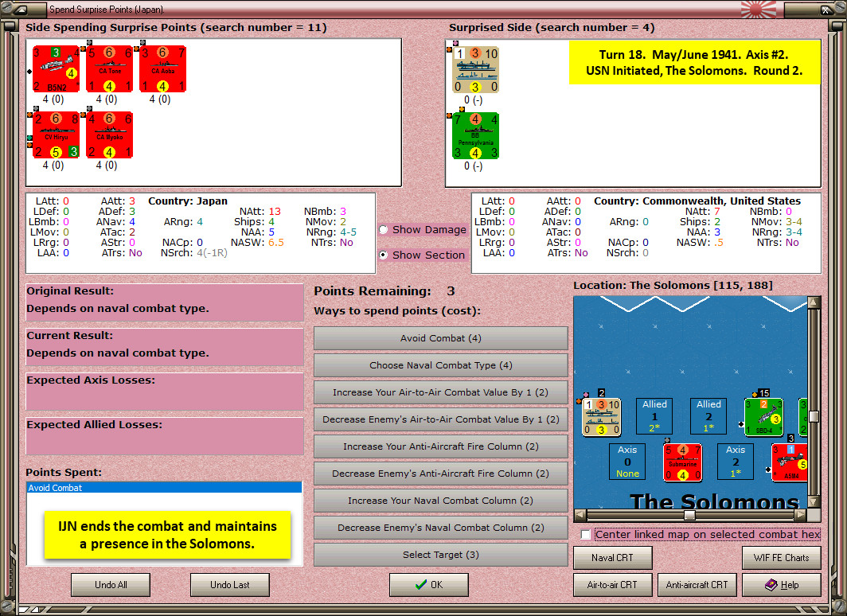This screenshot has width=847, height=616.
Task: Increase Your Air-to-Air Combat Value By 1
Action: (441, 392)
